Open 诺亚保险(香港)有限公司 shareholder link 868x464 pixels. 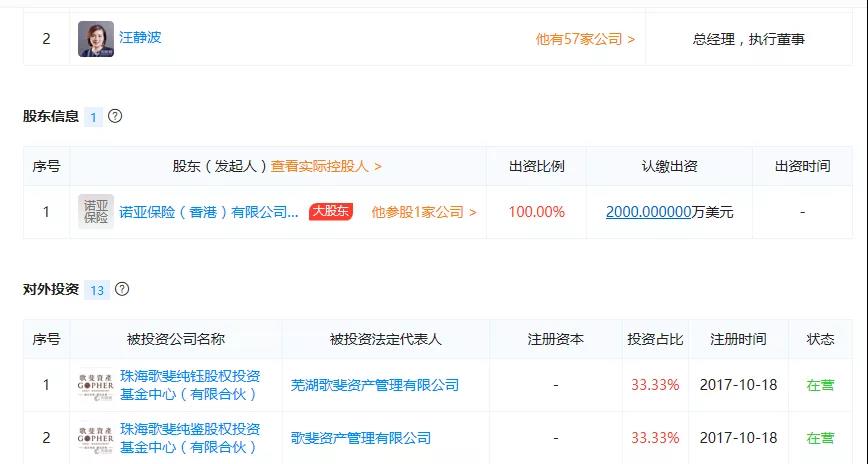click(x=209, y=212)
